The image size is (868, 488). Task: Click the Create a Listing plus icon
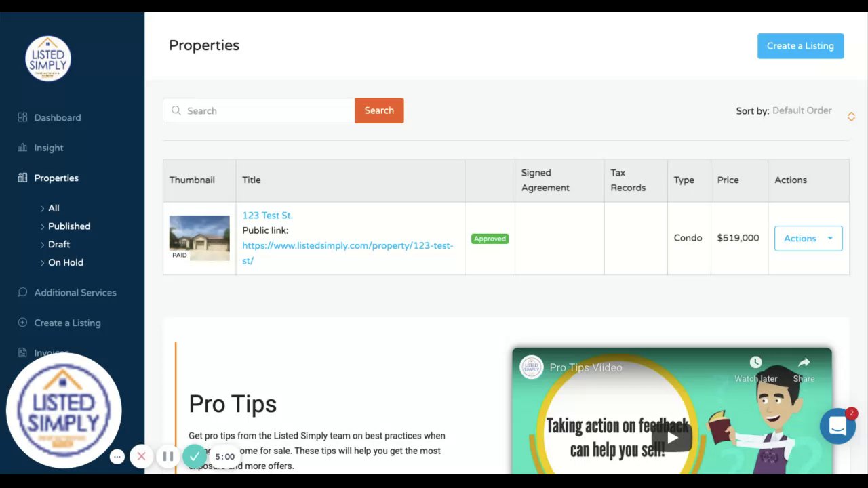coord(22,323)
